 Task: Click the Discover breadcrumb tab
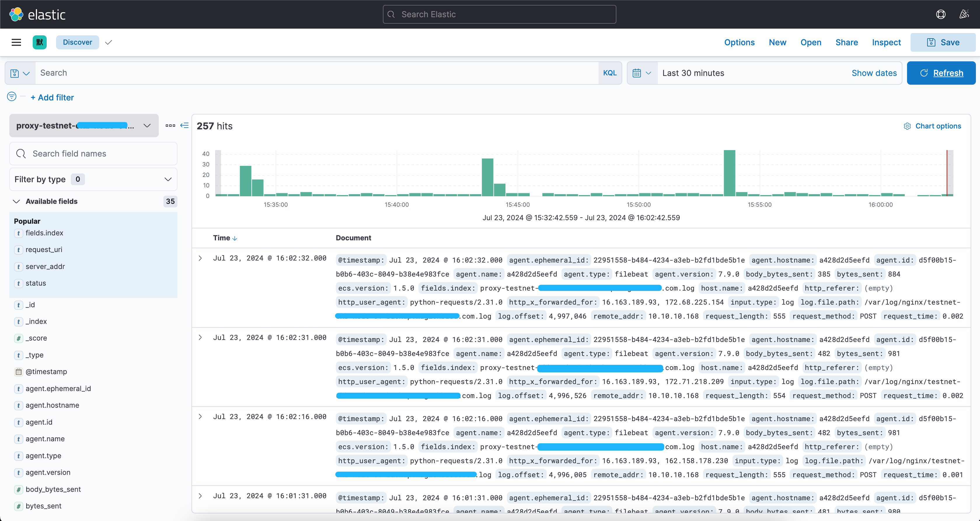point(78,42)
